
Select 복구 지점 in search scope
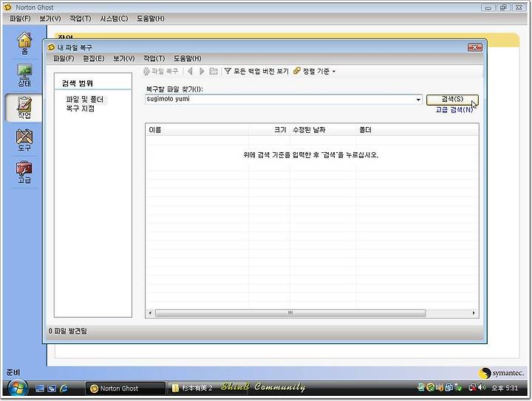click(x=81, y=109)
